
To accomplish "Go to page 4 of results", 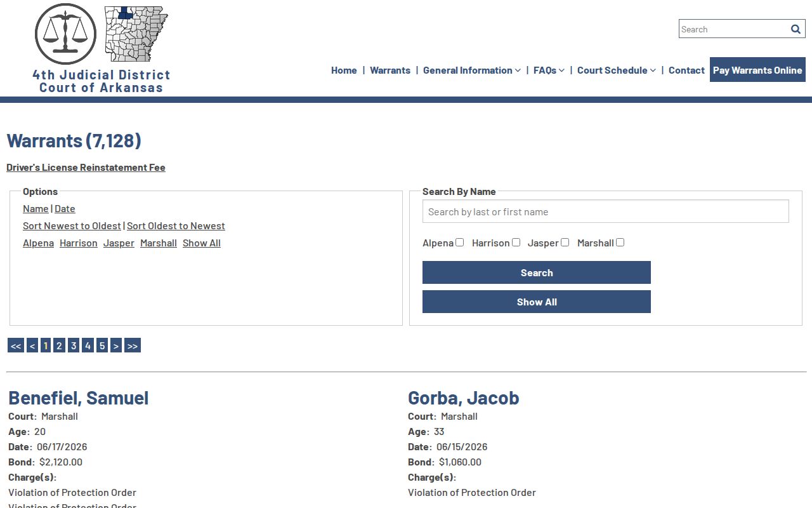I will [x=88, y=345].
